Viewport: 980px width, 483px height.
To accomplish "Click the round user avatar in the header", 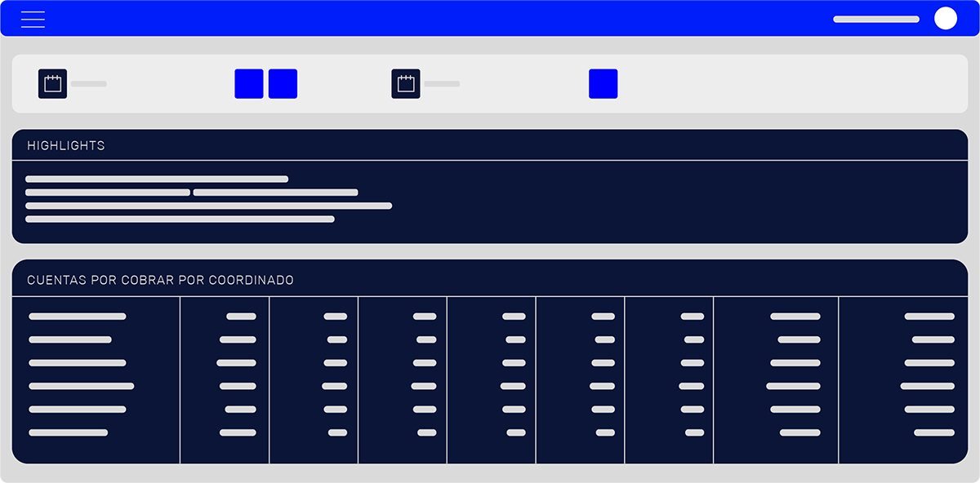I will click(x=945, y=19).
